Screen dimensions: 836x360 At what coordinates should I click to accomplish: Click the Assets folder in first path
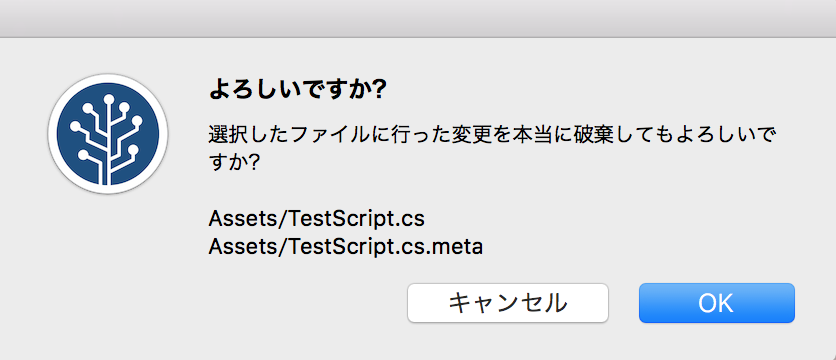pyautogui.click(x=245, y=219)
